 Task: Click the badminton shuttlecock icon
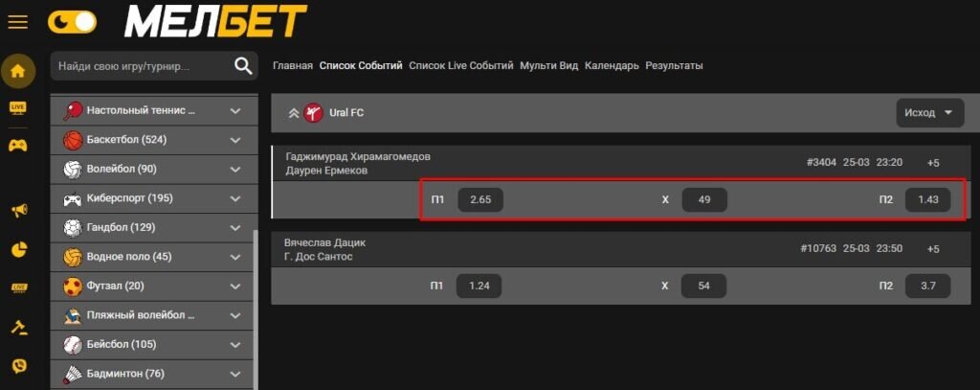pyautogui.click(x=73, y=375)
